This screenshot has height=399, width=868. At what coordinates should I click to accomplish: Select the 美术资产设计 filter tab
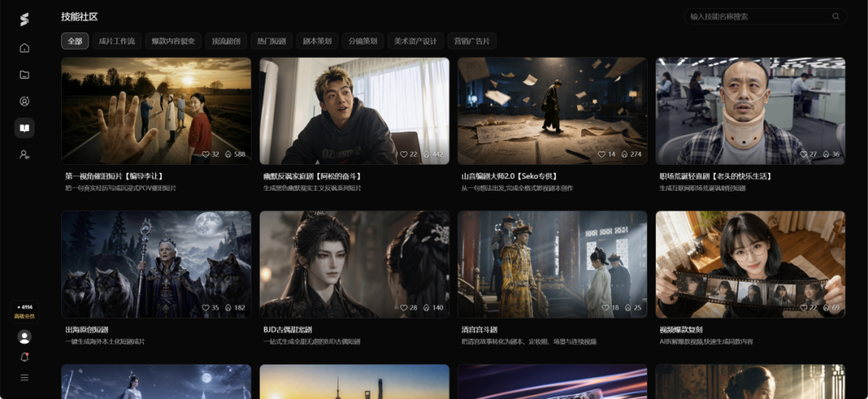click(x=416, y=41)
